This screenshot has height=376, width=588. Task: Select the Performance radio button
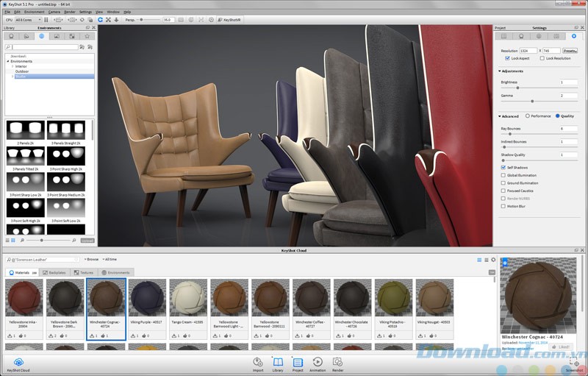527,116
